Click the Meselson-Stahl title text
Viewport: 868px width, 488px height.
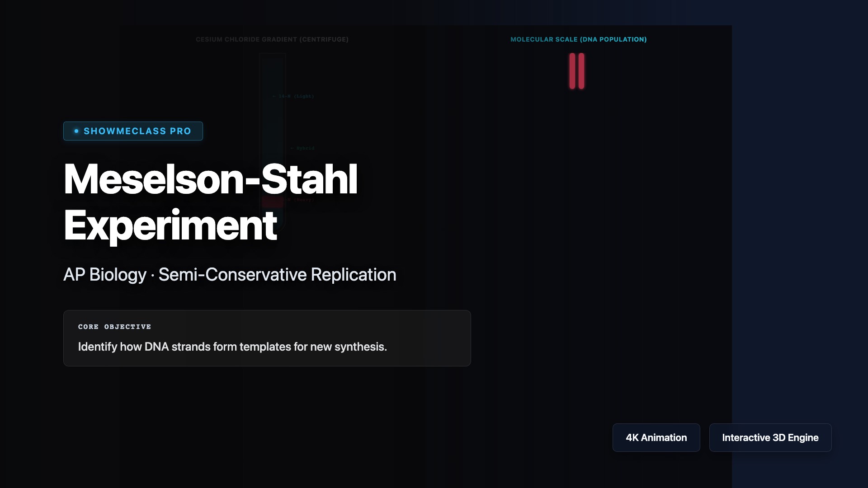[x=210, y=179]
